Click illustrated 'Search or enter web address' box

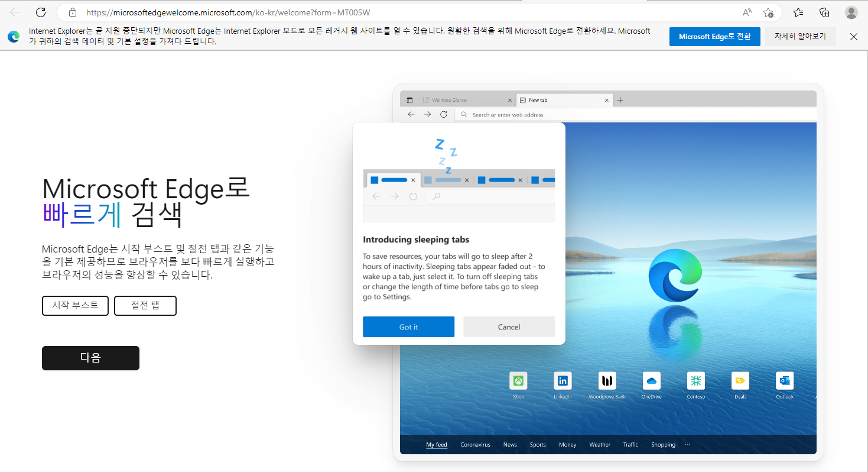coord(636,115)
